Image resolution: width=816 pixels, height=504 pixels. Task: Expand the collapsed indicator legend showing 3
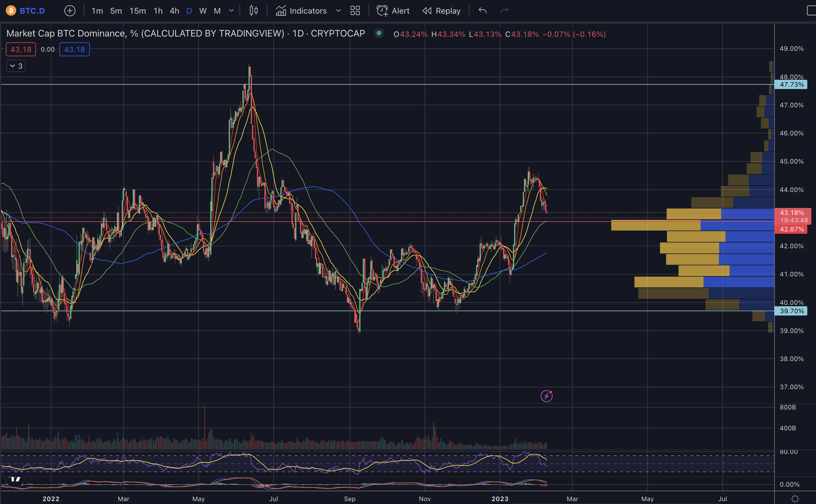[x=16, y=66]
